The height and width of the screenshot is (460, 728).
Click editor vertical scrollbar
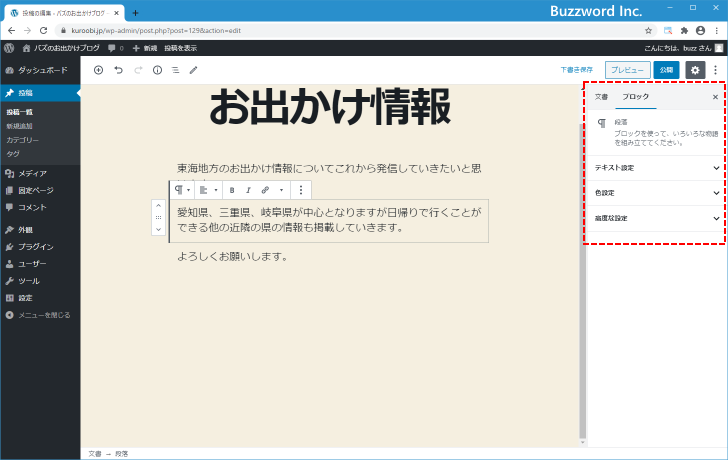point(583,282)
